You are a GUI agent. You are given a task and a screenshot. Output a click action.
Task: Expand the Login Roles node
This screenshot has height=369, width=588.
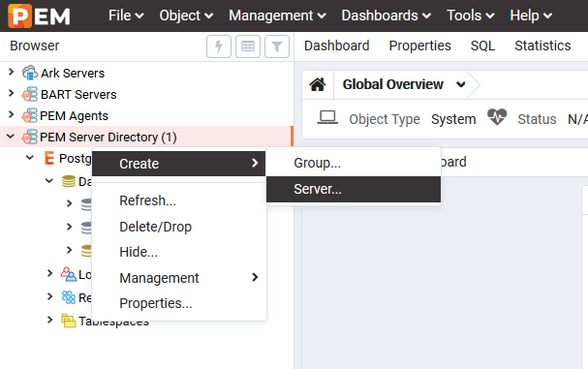(49, 273)
